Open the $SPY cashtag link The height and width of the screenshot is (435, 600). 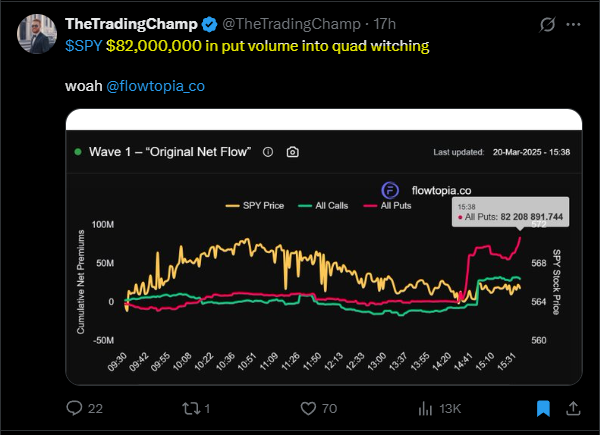[83, 46]
